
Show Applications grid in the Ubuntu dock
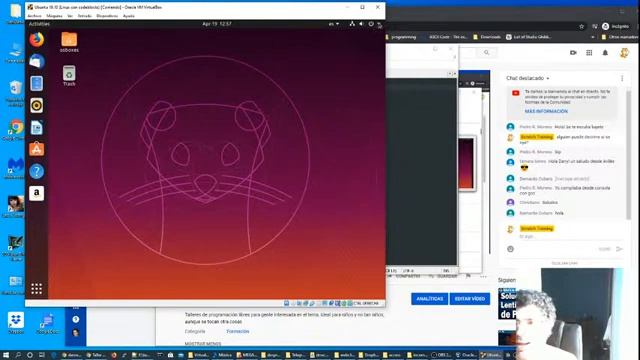click(x=36, y=289)
